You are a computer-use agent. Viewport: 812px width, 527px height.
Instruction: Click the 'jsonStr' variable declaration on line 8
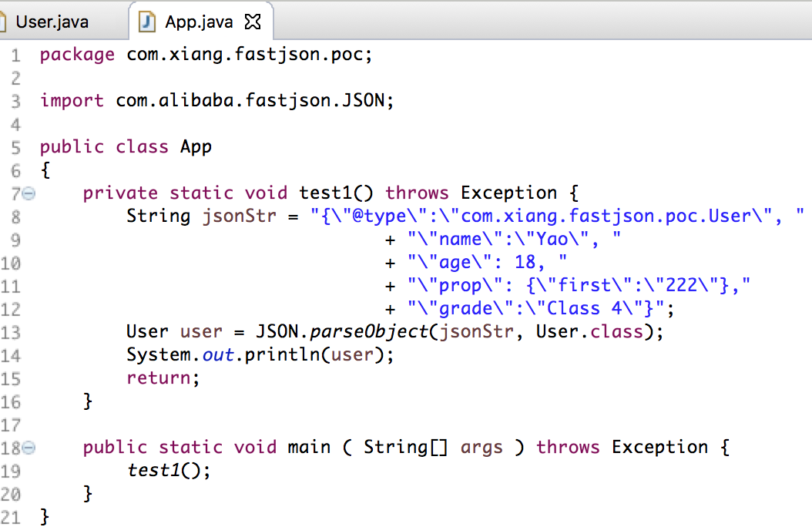point(240,217)
